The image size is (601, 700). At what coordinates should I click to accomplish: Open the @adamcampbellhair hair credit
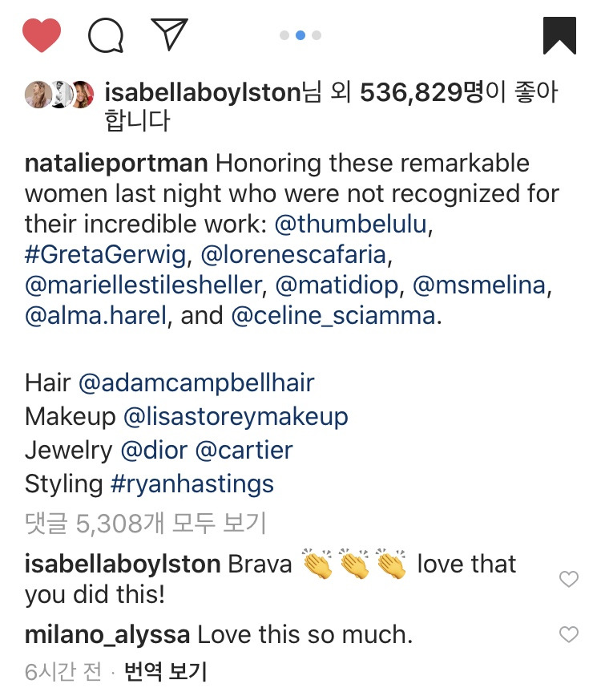(196, 382)
